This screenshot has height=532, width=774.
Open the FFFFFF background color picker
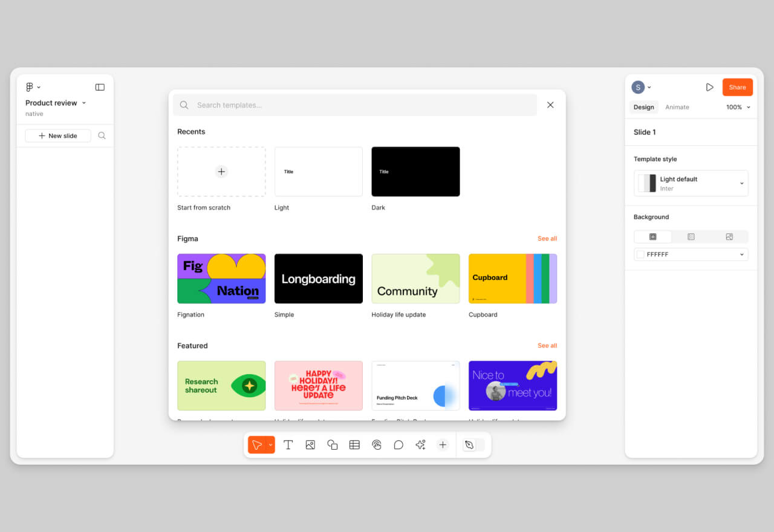691,254
